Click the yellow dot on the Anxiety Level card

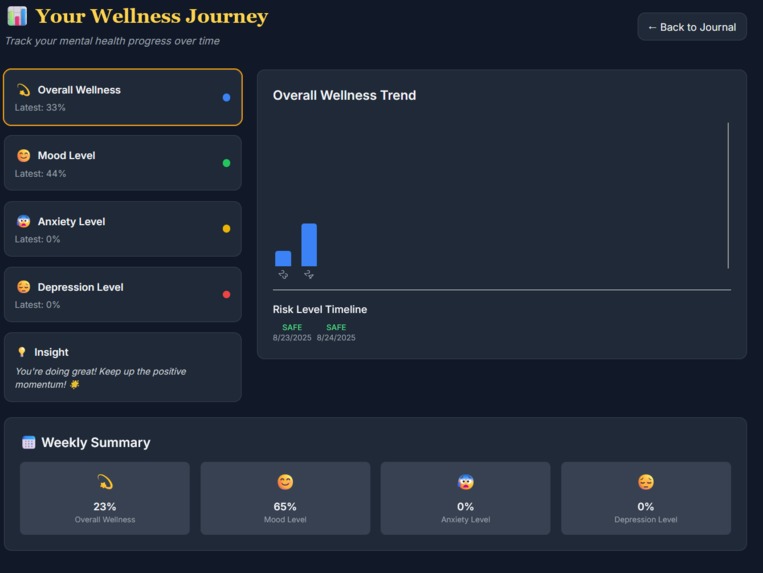(226, 229)
